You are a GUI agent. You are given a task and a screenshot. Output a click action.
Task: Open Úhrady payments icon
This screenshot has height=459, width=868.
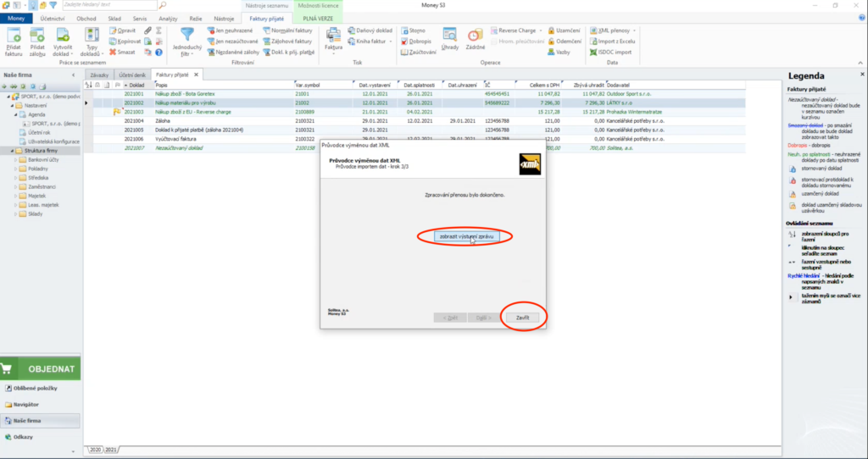(x=450, y=39)
